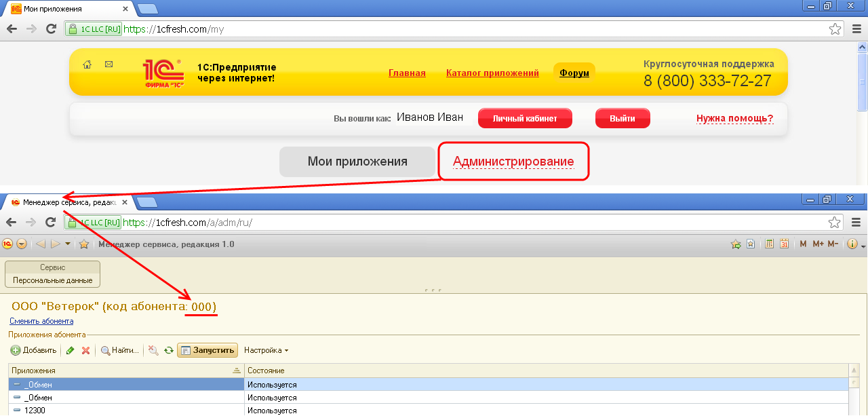
Task: Open the calendar icon showing 31
Action: [785, 244]
